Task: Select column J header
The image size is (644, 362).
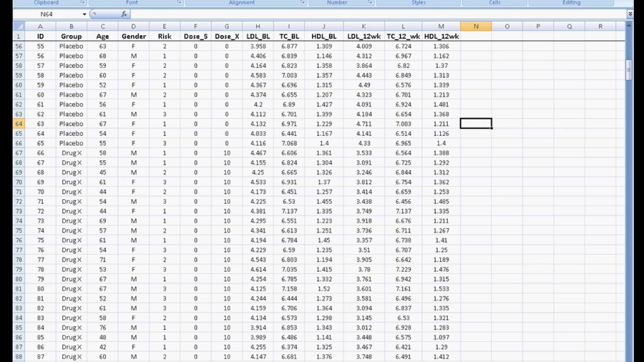Action: coord(324,26)
